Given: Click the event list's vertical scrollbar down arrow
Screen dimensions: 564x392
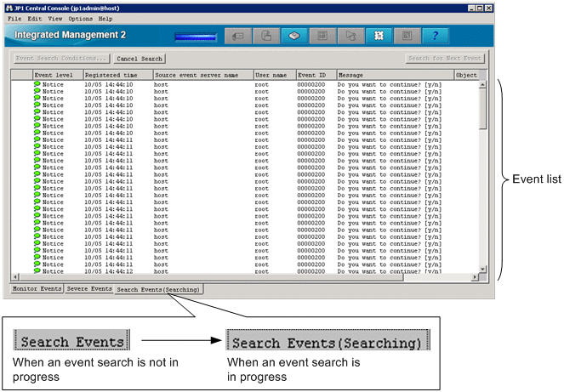Looking at the screenshot, I should (x=482, y=269).
